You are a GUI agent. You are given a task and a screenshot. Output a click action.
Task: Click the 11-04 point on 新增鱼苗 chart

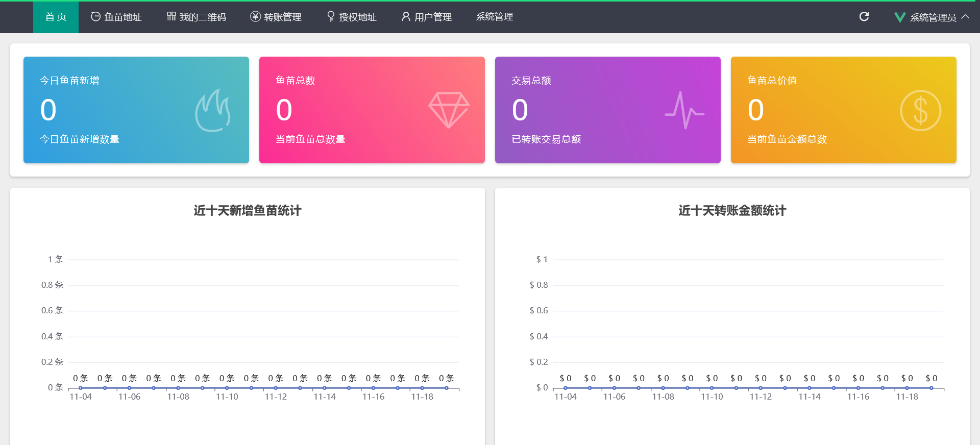(x=81, y=388)
